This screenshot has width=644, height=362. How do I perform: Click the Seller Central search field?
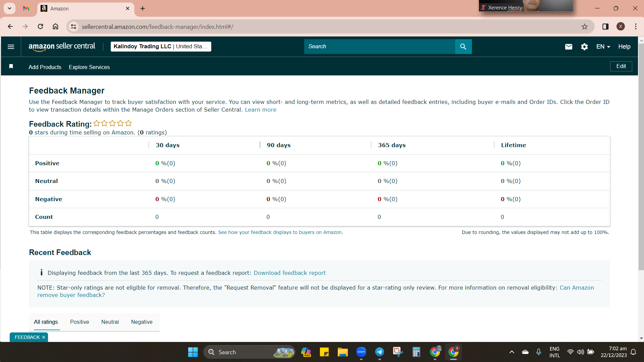[379, 47]
